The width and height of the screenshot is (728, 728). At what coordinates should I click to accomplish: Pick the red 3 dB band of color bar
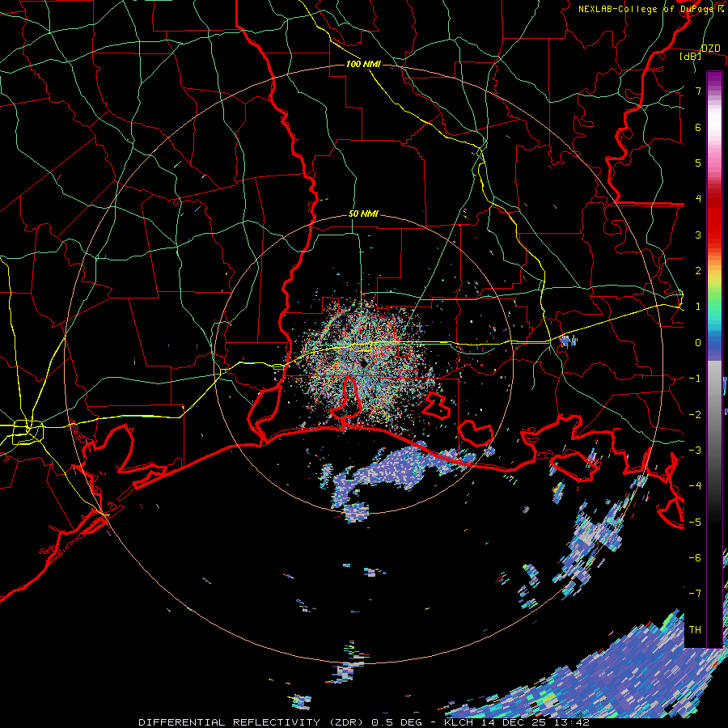coord(714,235)
